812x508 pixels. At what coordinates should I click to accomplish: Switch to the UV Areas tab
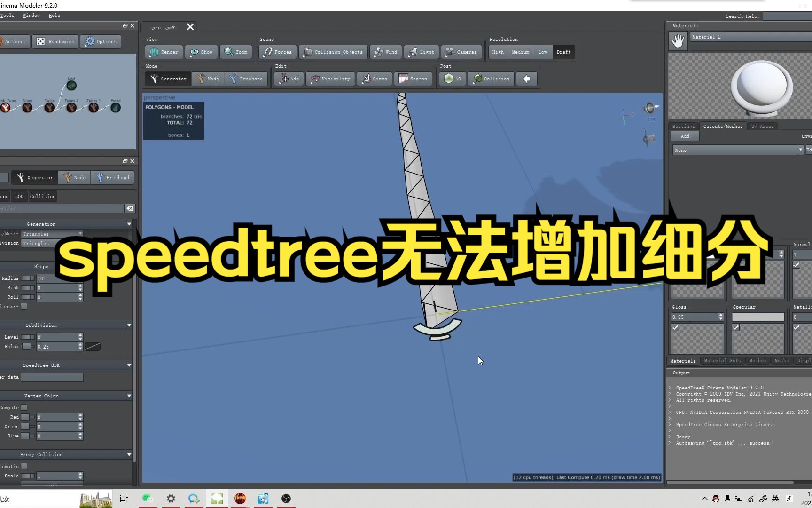[762, 126]
